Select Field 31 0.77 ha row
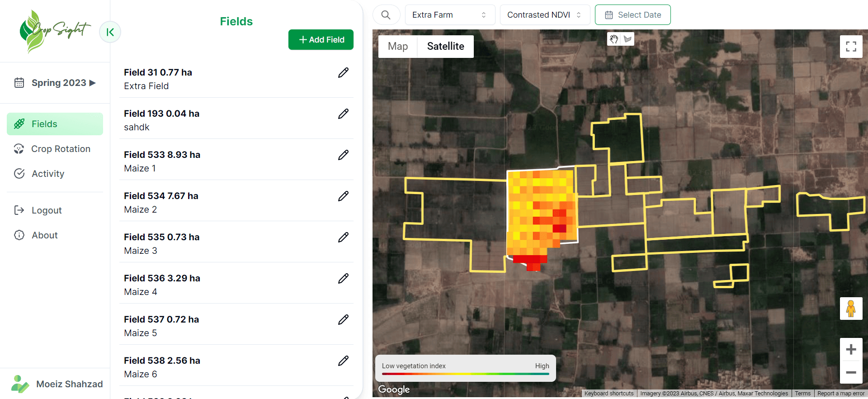The image size is (868, 399). pos(236,79)
